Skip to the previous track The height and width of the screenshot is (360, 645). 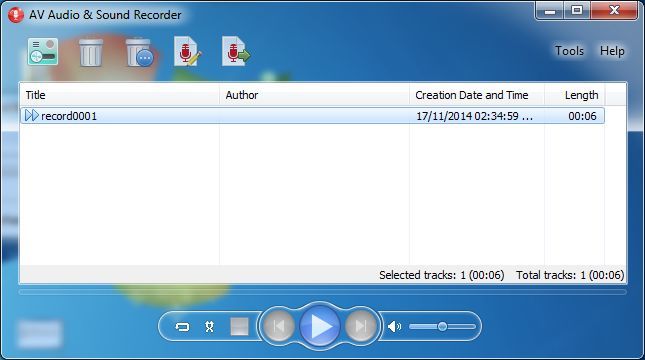coord(278,326)
